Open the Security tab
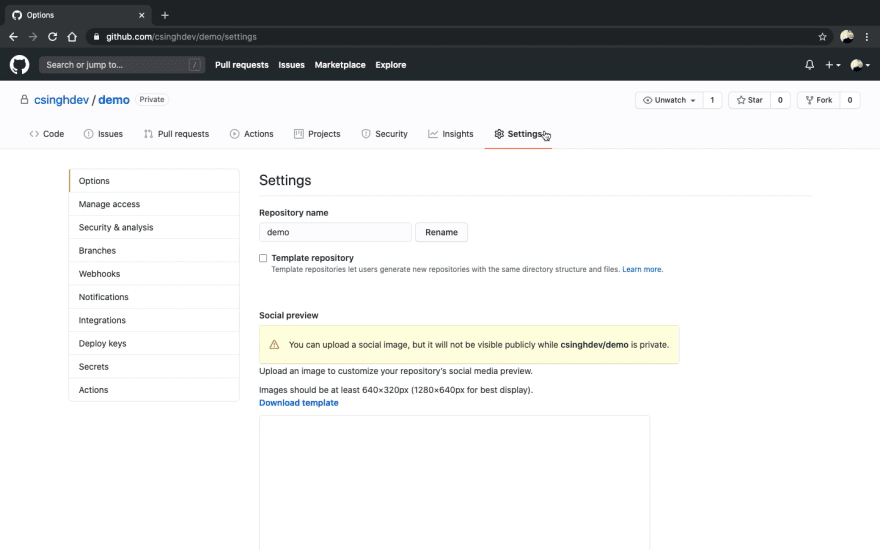 [384, 134]
